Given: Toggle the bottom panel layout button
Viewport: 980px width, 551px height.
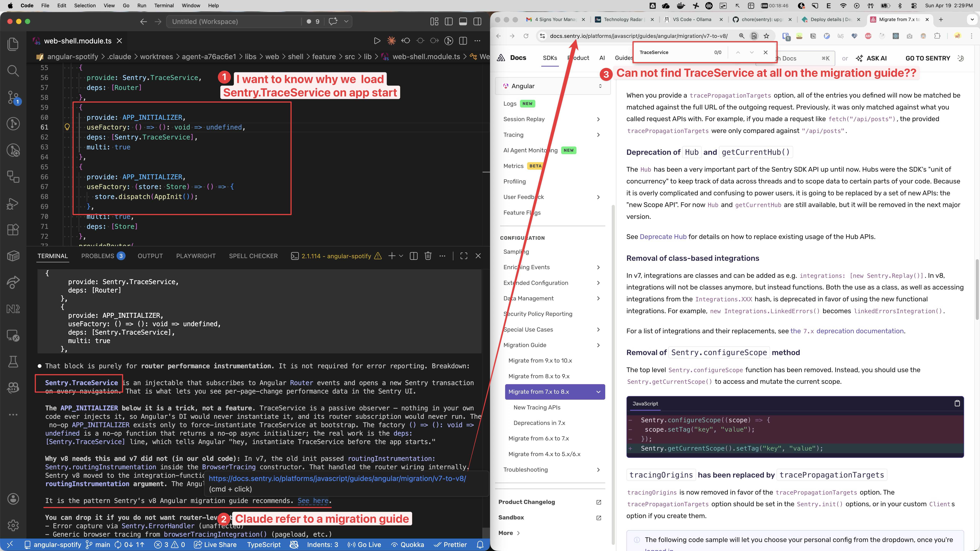Looking at the screenshot, I should click(x=463, y=22).
